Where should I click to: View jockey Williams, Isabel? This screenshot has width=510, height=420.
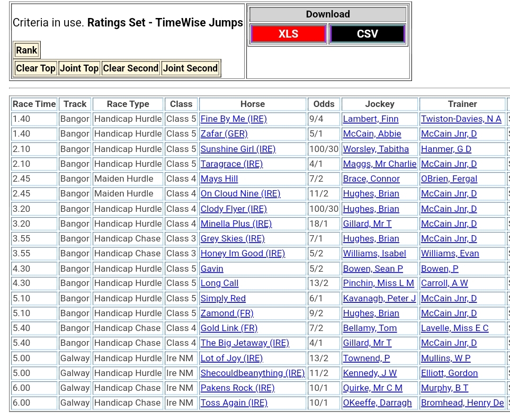pyautogui.click(x=374, y=254)
